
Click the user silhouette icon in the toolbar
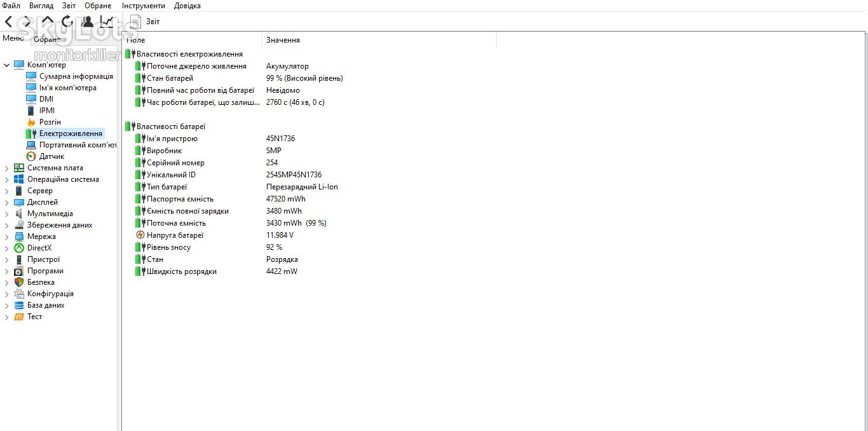click(x=88, y=22)
